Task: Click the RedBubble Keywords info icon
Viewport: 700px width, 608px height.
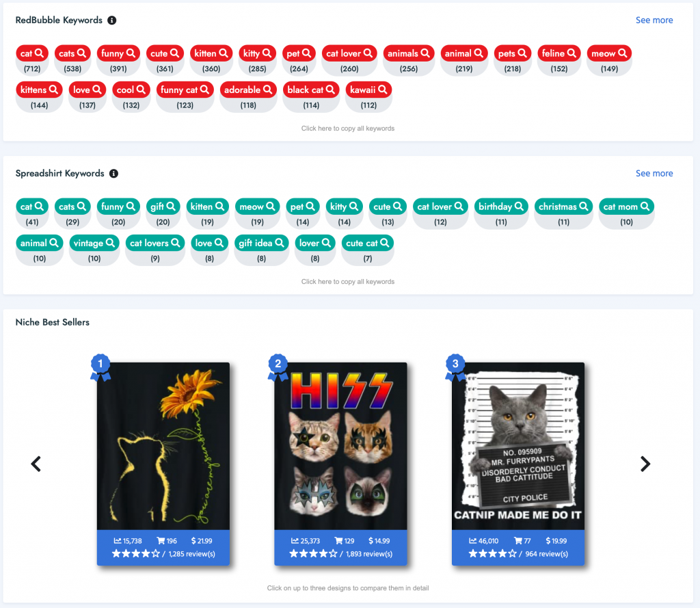Action: tap(112, 20)
